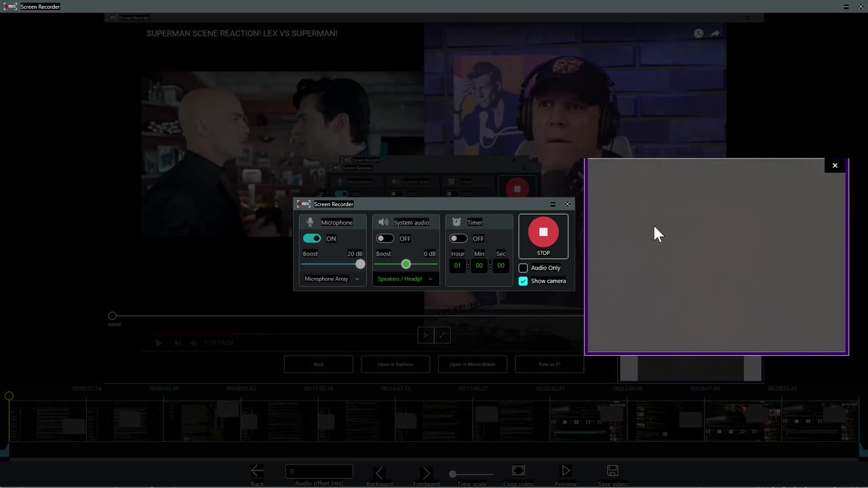
Task: Open the Speakers / Headphones output dropdown
Action: pyautogui.click(x=406, y=279)
